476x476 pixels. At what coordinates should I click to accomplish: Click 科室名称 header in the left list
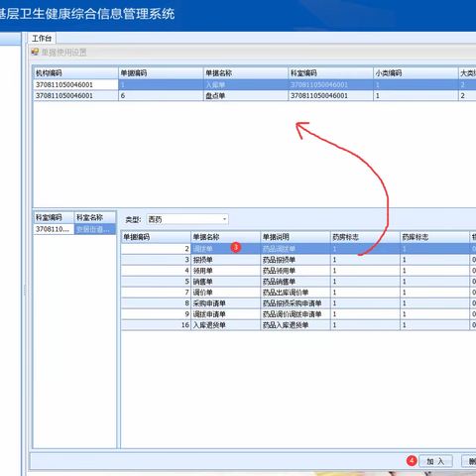coord(95,217)
